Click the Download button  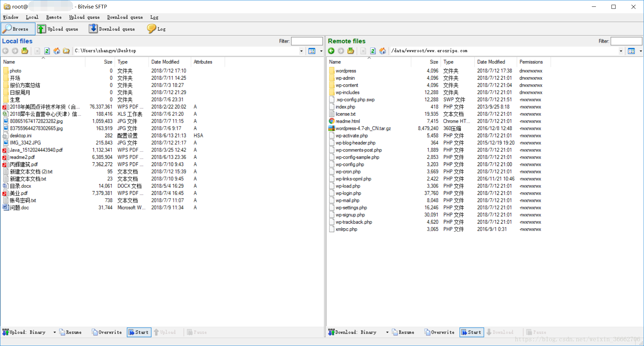(500, 332)
